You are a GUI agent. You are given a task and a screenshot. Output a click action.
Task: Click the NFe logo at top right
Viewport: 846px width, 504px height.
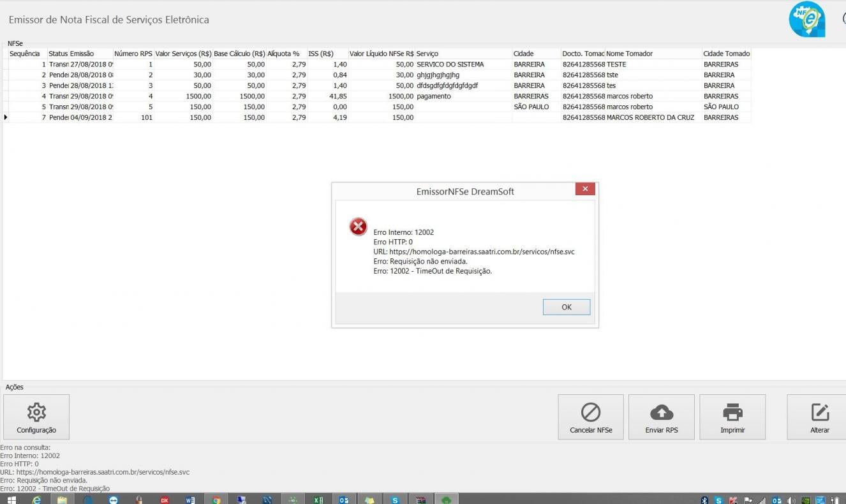(806, 19)
